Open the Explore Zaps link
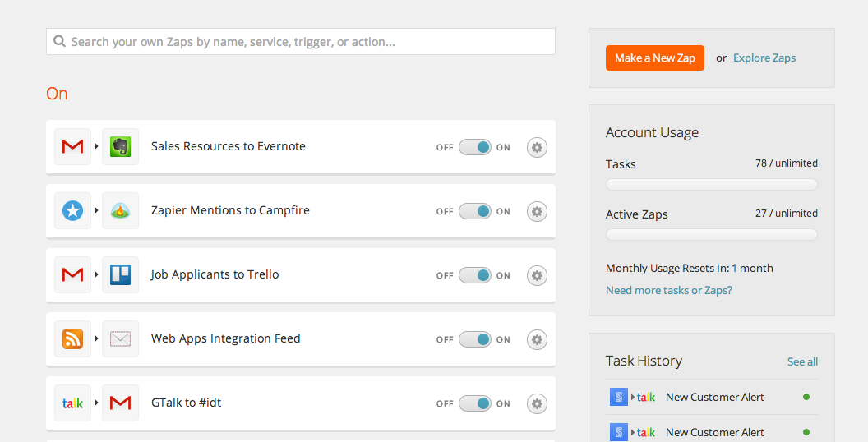Viewport: 868px width, 442px height. pyautogui.click(x=764, y=58)
